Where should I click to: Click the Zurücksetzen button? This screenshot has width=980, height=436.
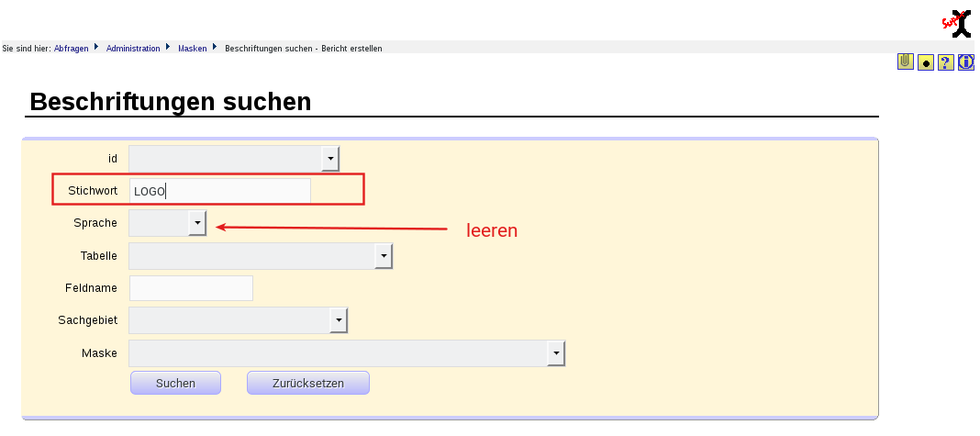308,383
